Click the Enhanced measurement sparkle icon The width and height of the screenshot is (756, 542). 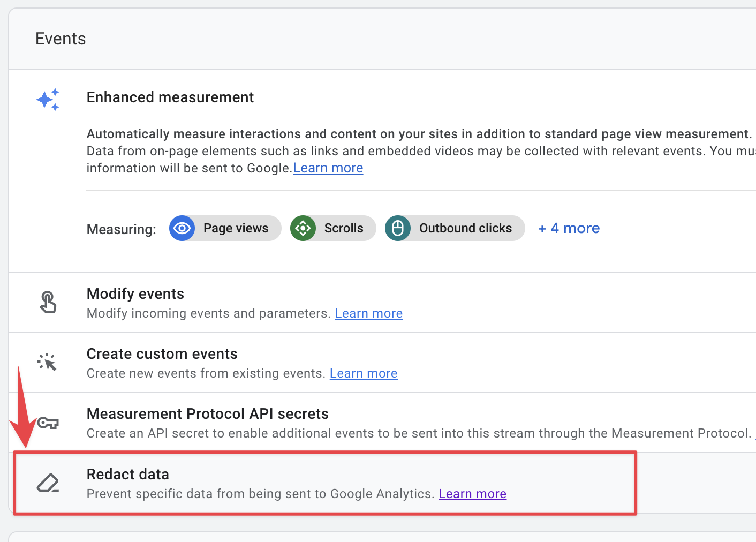[48, 99]
